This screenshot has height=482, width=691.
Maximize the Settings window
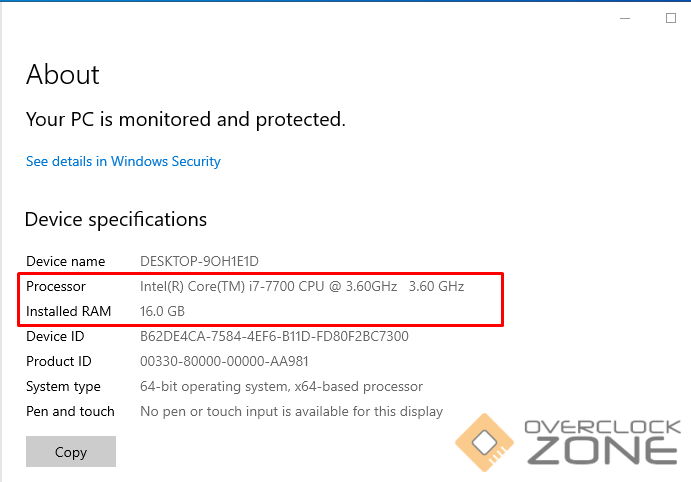tap(671, 18)
